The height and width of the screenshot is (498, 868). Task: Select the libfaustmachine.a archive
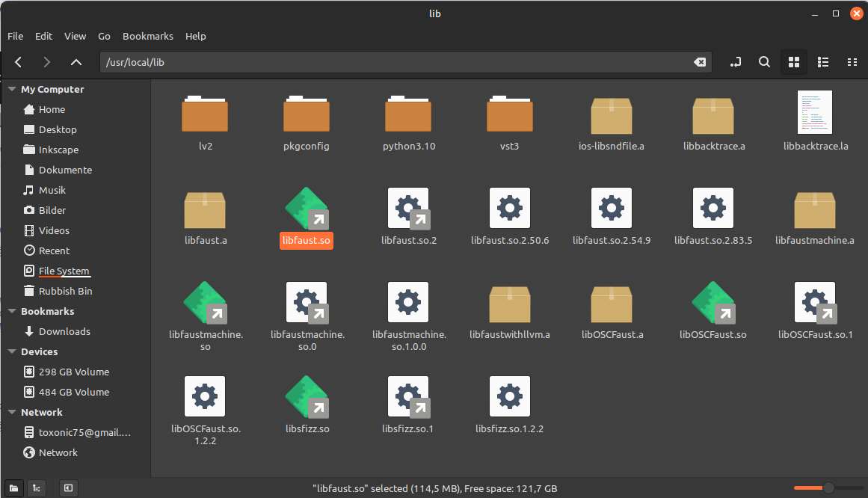(x=815, y=209)
